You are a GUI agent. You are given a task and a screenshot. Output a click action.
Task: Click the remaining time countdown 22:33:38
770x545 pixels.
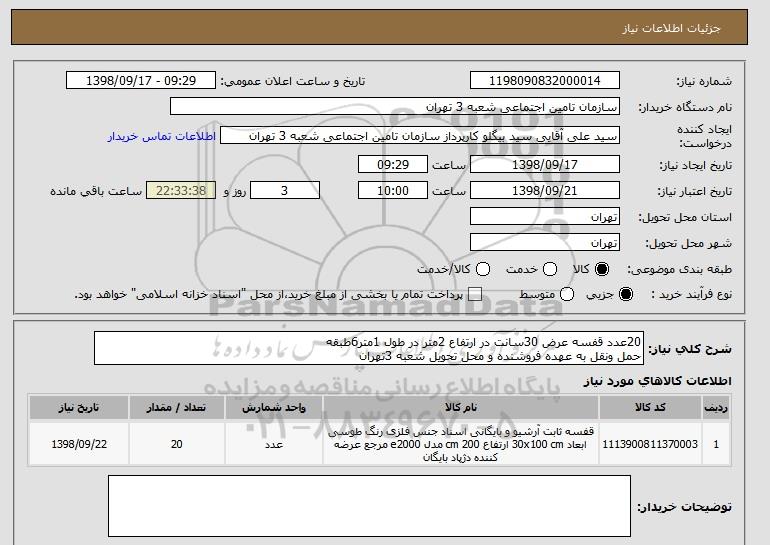pos(181,191)
